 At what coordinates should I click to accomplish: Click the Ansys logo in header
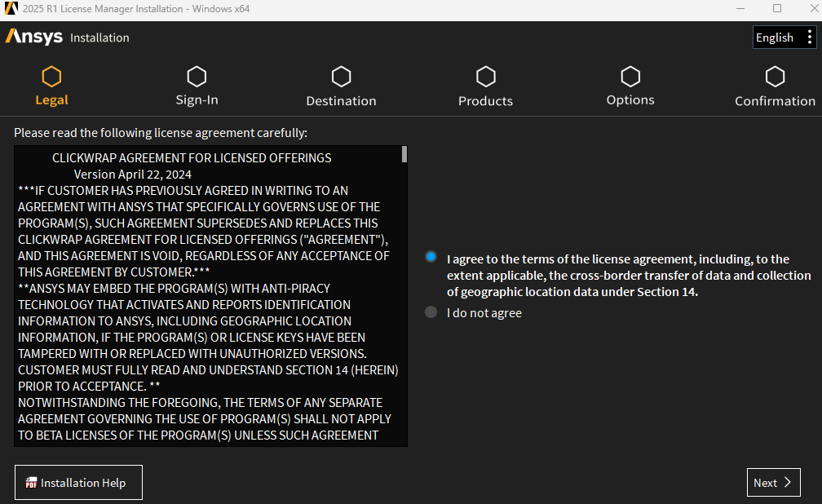(34, 37)
